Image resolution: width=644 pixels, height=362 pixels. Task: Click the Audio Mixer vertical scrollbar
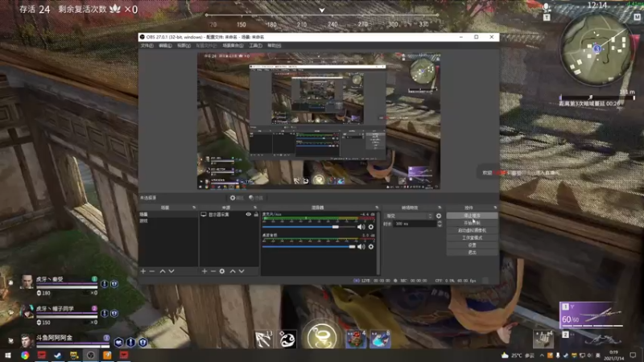pyautogui.click(x=378, y=243)
